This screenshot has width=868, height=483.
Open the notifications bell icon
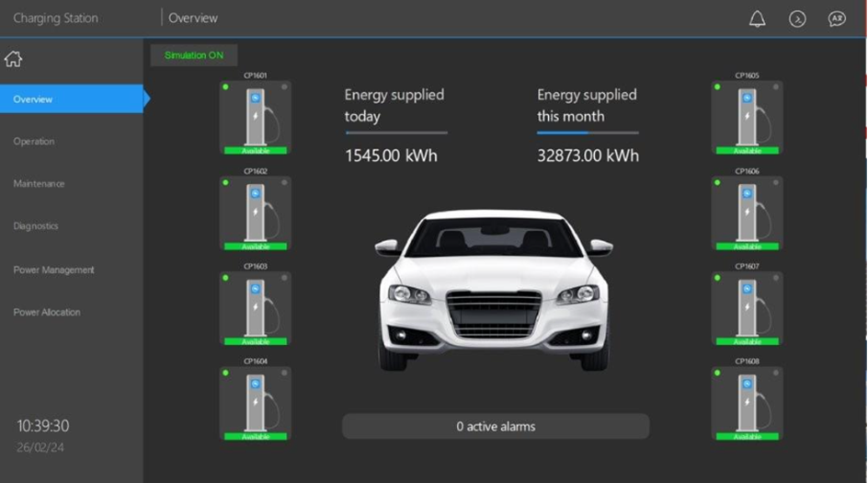(757, 18)
